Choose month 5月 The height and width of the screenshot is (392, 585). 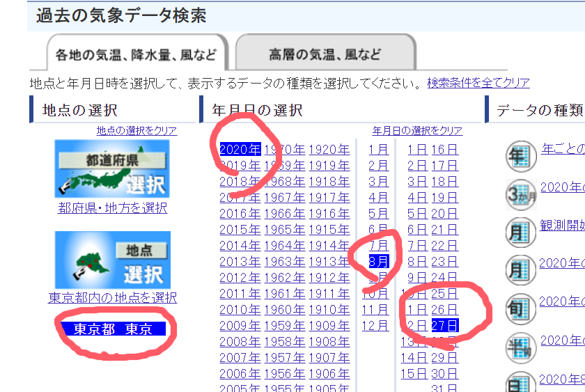click(x=379, y=214)
